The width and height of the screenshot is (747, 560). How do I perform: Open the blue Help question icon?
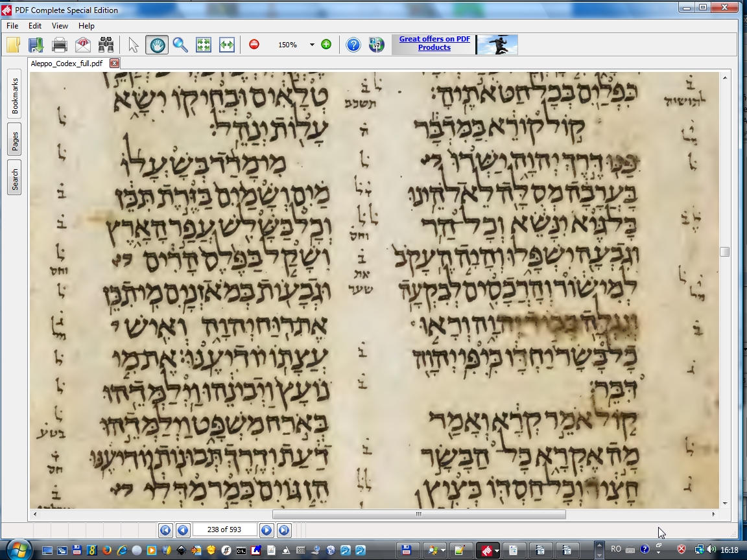353,45
